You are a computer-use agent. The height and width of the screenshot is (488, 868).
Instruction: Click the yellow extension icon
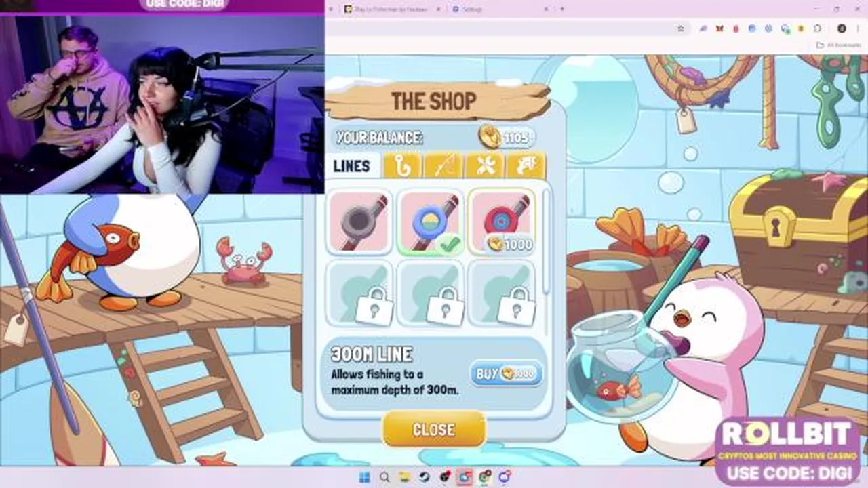801,28
